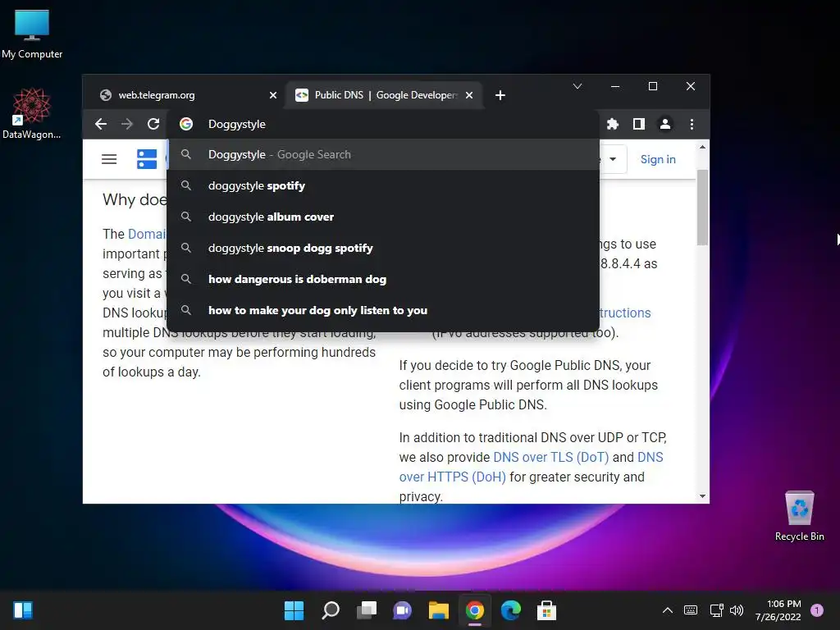The image size is (840, 630).
Task: Open the Recycle Bin icon
Action: pos(799,517)
